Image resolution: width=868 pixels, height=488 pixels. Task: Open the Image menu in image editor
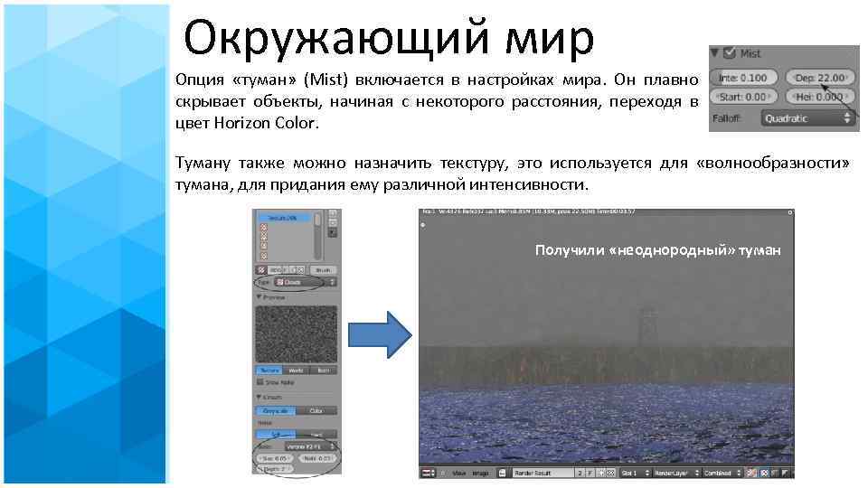point(480,473)
